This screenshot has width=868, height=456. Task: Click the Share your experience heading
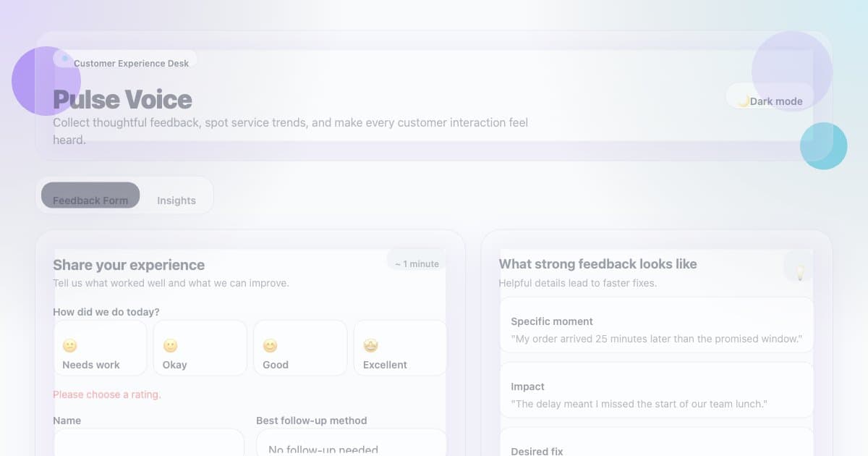pos(129,265)
